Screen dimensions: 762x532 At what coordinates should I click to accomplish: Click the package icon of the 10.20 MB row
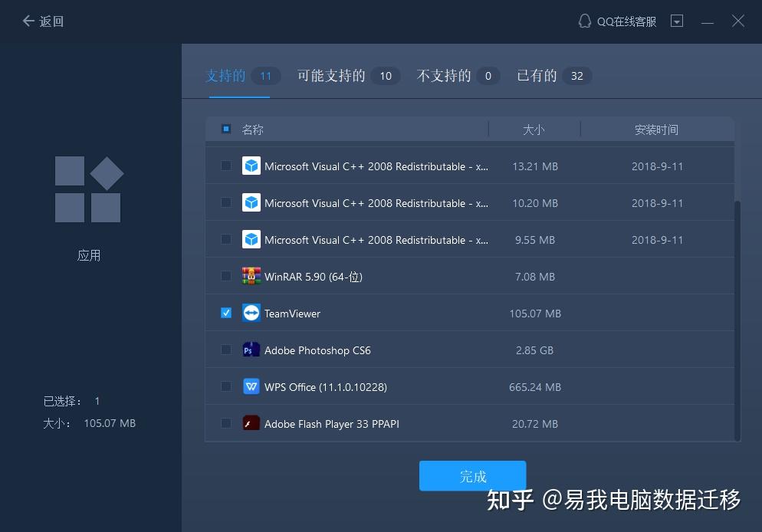click(x=251, y=202)
